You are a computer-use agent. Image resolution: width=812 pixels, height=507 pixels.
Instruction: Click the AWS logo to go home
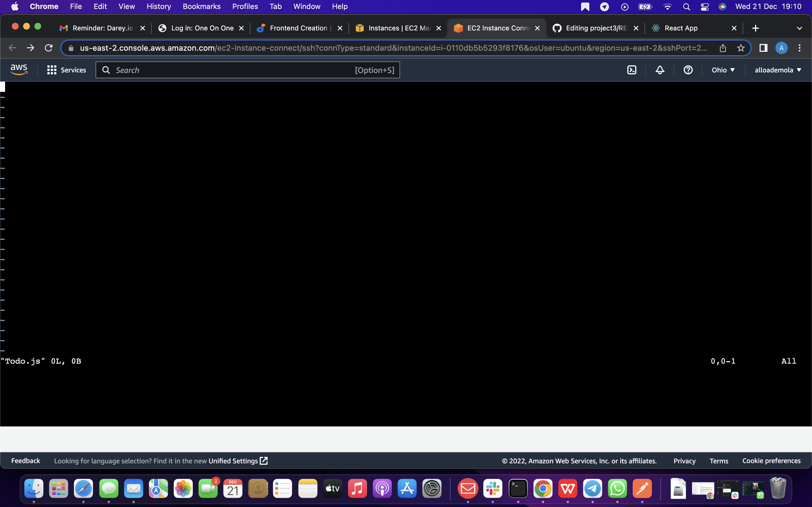coord(18,69)
